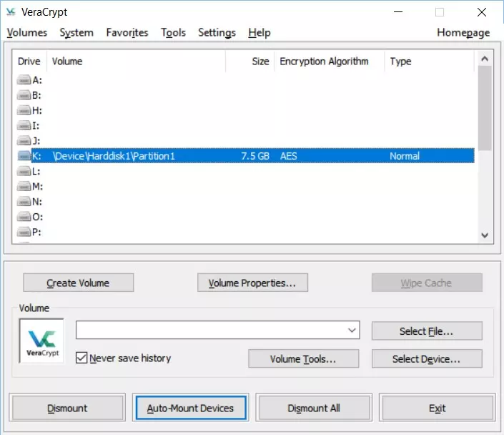The width and height of the screenshot is (504, 435).
Task: Select drive N: slot icon
Action: coord(24,202)
